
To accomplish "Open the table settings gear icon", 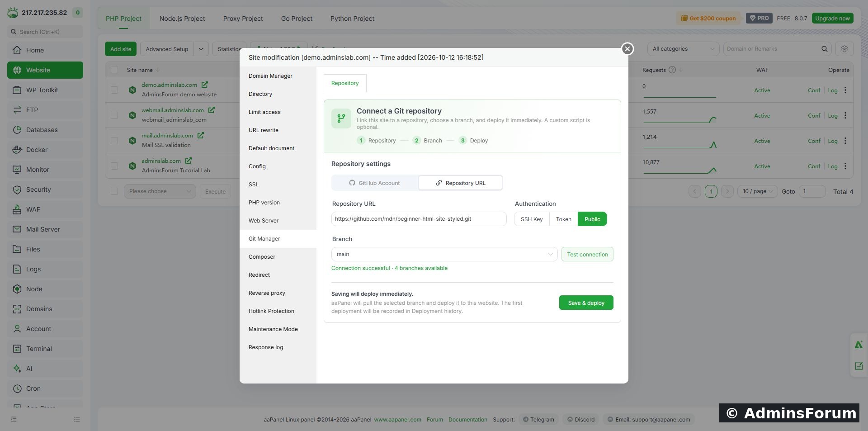I will [844, 49].
